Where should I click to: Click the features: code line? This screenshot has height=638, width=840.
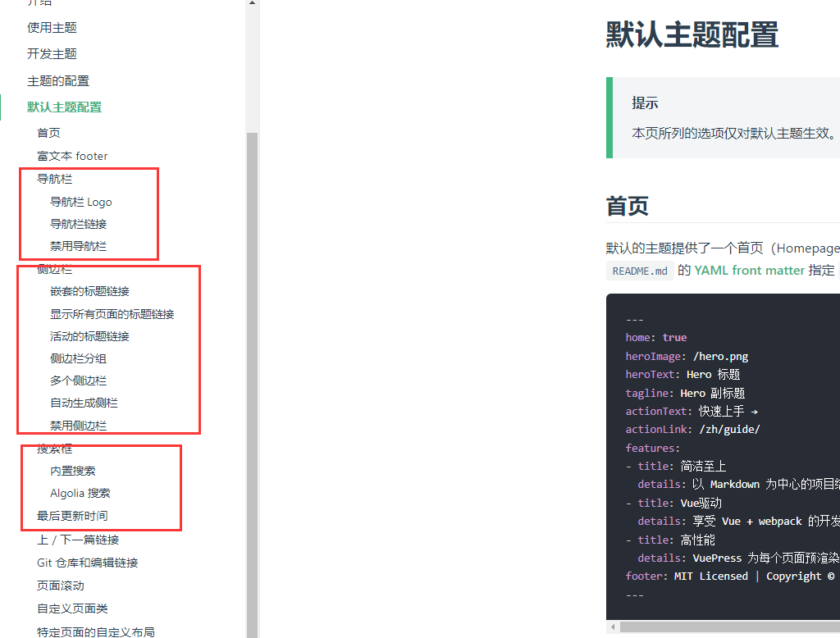coord(652,449)
